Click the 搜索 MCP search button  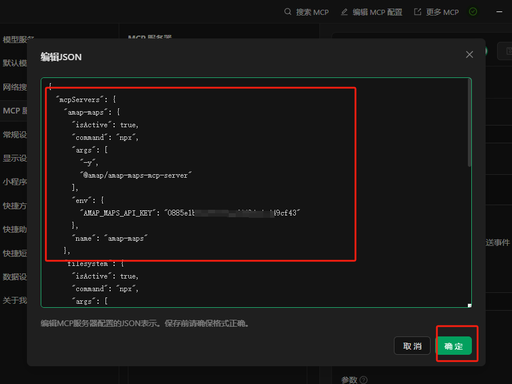(x=306, y=12)
